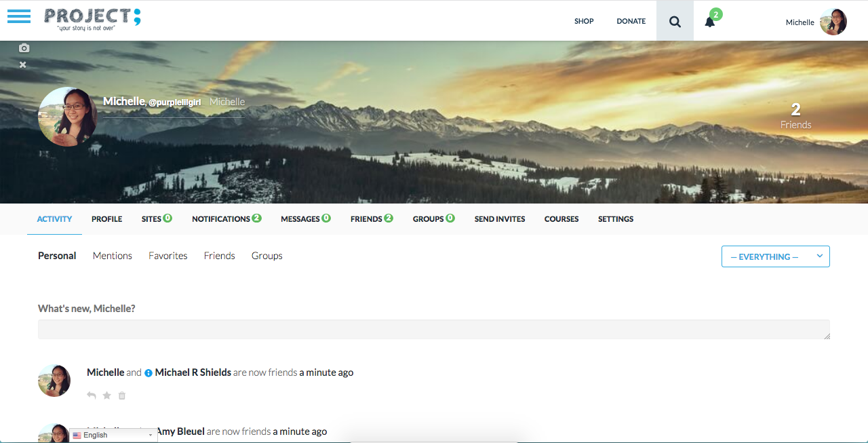Open the notifications bell icon
This screenshot has height=443, width=868.
point(710,22)
